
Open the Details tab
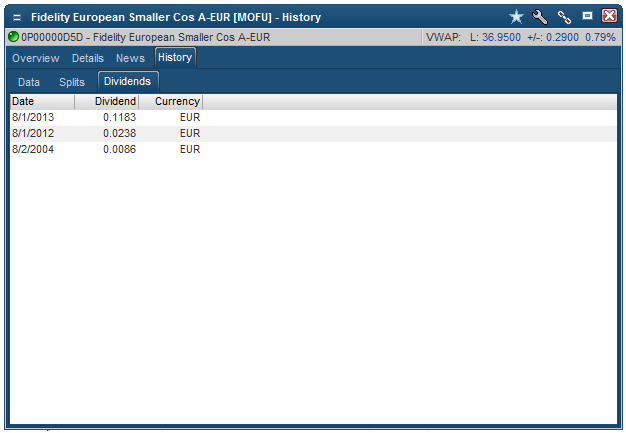(88, 58)
